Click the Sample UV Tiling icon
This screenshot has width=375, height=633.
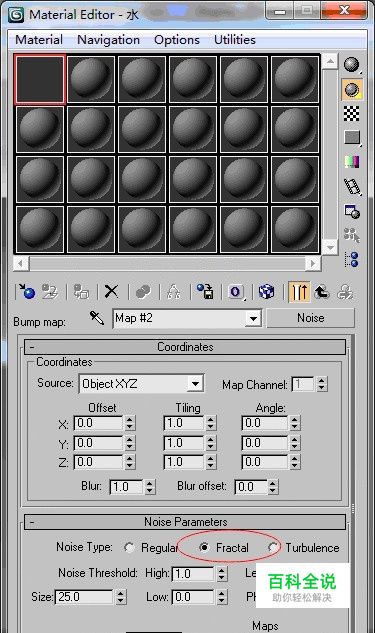click(x=352, y=138)
